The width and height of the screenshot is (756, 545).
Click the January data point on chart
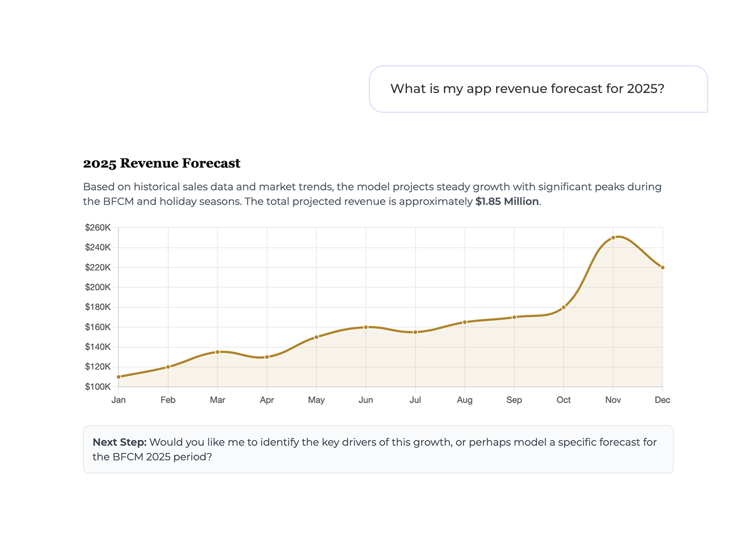pyautogui.click(x=118, y=377)
